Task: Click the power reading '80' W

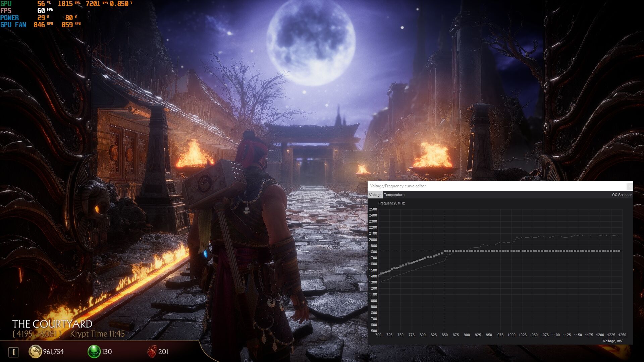Action: click(x=69, y=18)
